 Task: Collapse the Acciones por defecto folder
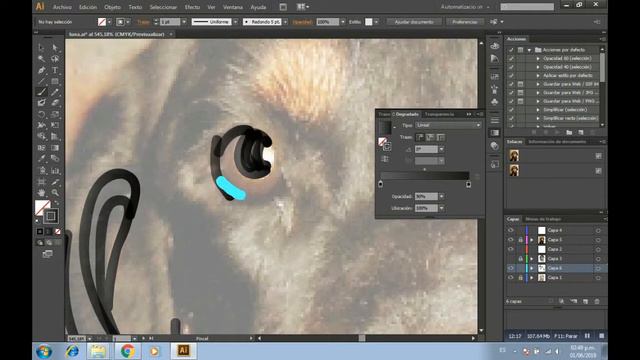pyautogui.click(x=529, y=50)
